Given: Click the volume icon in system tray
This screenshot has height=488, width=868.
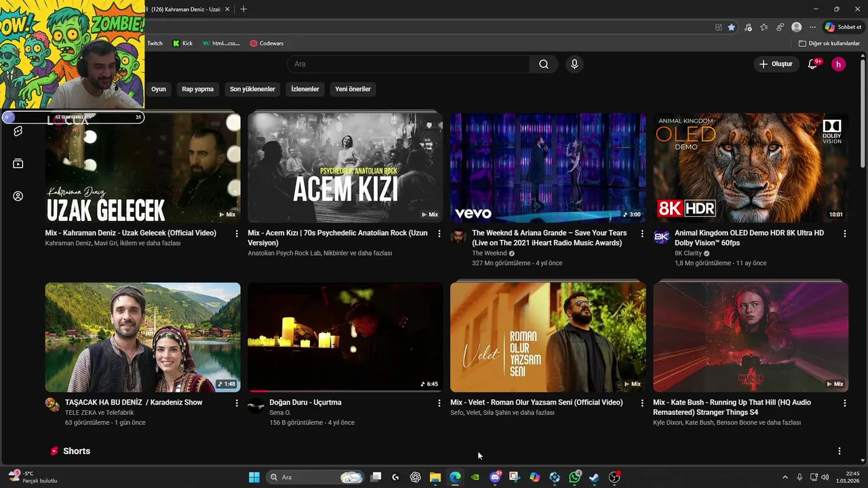Looking at the screenshot, I should 825,477.
